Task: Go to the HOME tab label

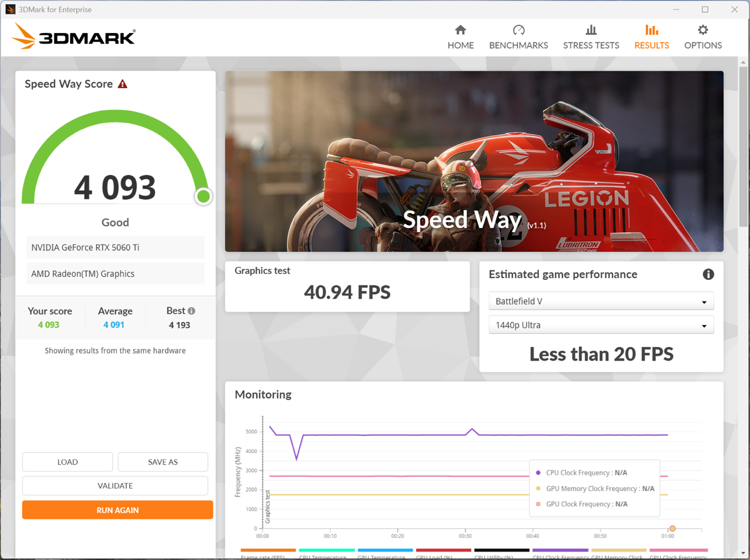Action: click(x=461, y=46)
